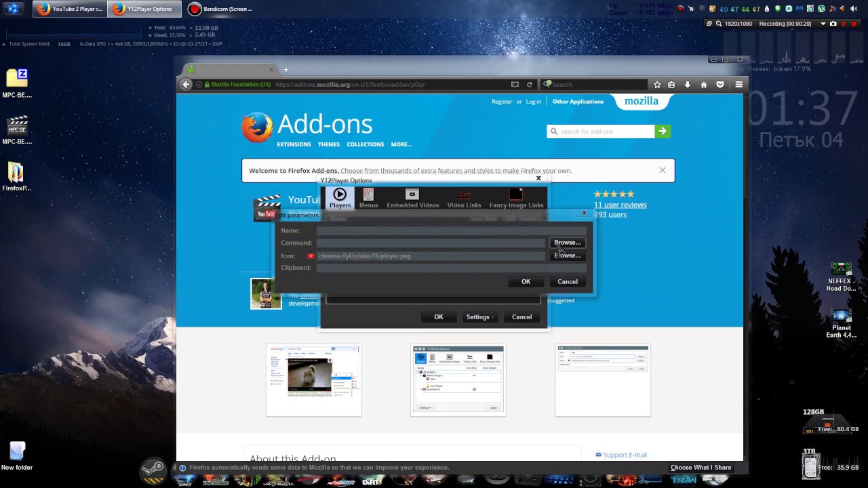The image size is (868, 488).
Task: Bookmark this page with the star icon
Action: coord(657,85)
